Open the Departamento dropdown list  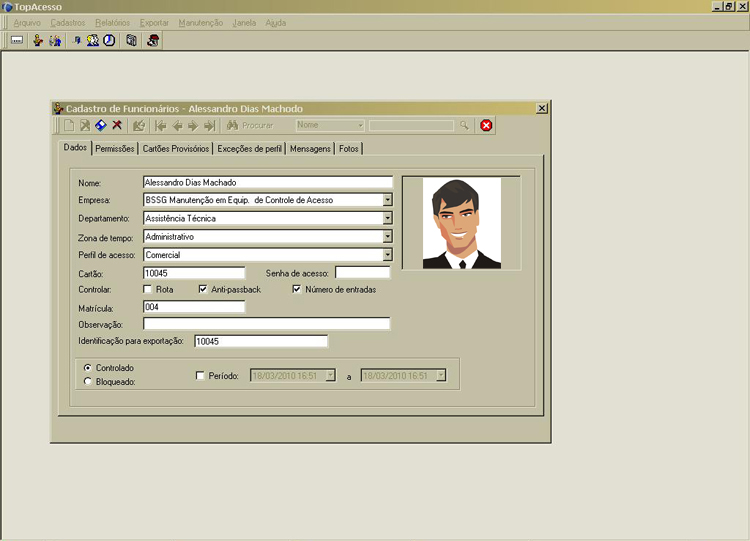[387, 218]
